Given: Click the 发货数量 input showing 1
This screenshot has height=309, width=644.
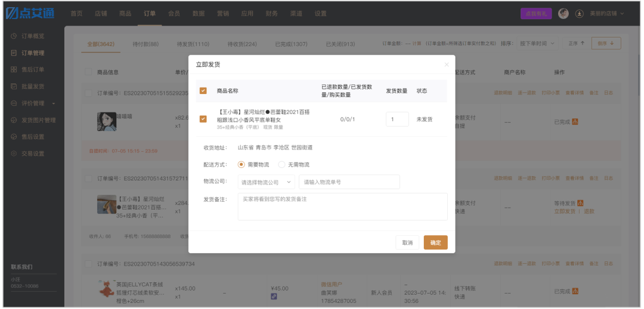Looking at the screenshot, I should click(x=397, y=119).
